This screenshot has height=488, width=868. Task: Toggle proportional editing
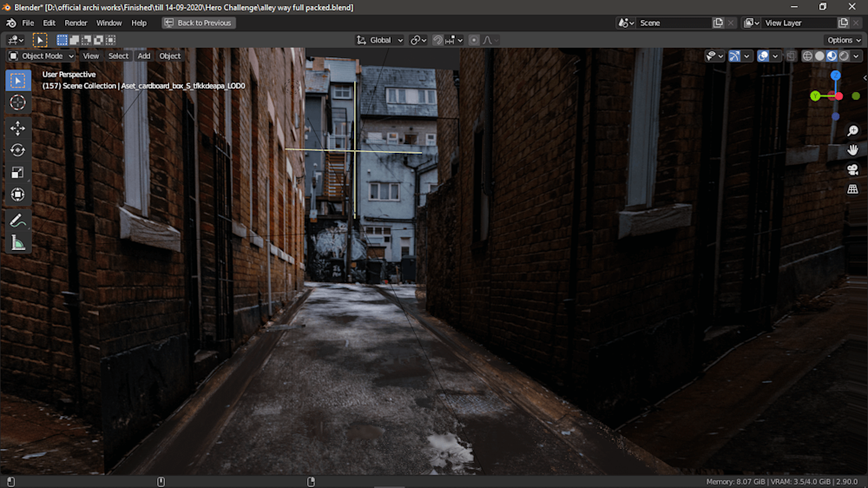pos(474,40)
